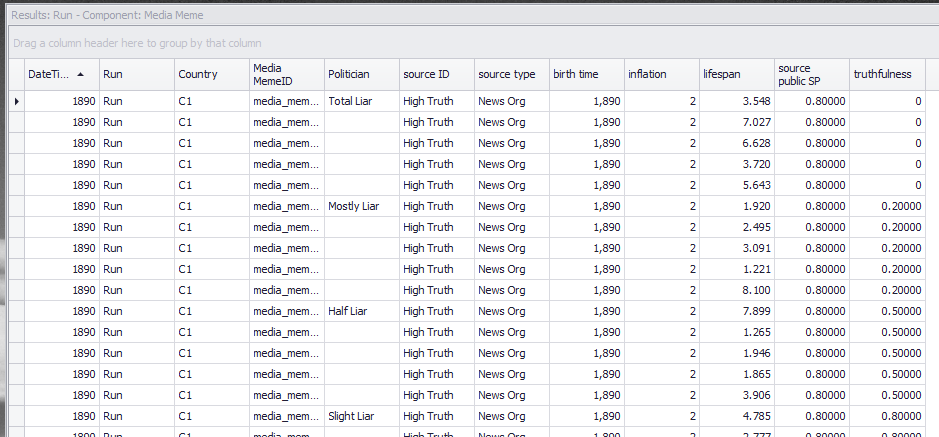Click the DateTime ascending sort arrow
The width and height of the screenshot is (939, 437).
(80, 74)
